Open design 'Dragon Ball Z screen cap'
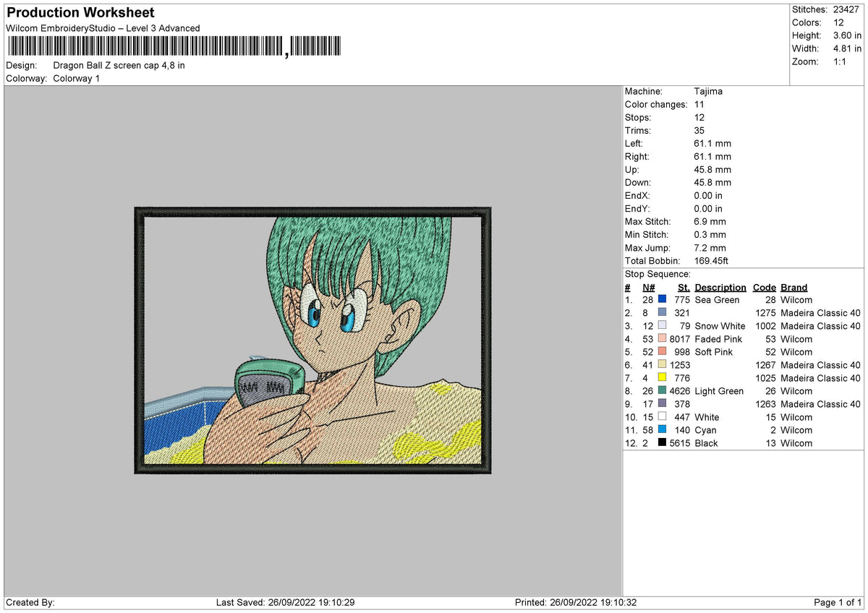 coord(120,64)
